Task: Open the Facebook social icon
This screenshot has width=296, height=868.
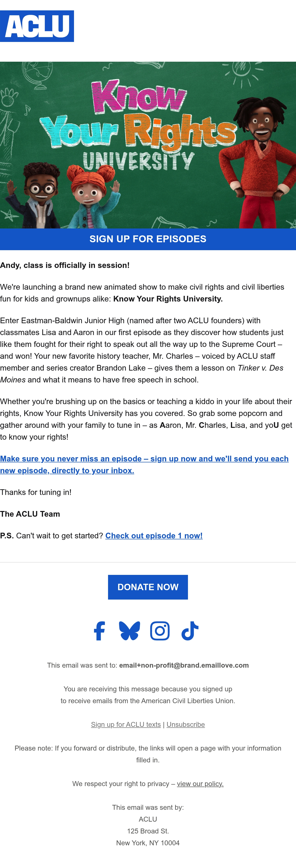Action: click(99, 631)
